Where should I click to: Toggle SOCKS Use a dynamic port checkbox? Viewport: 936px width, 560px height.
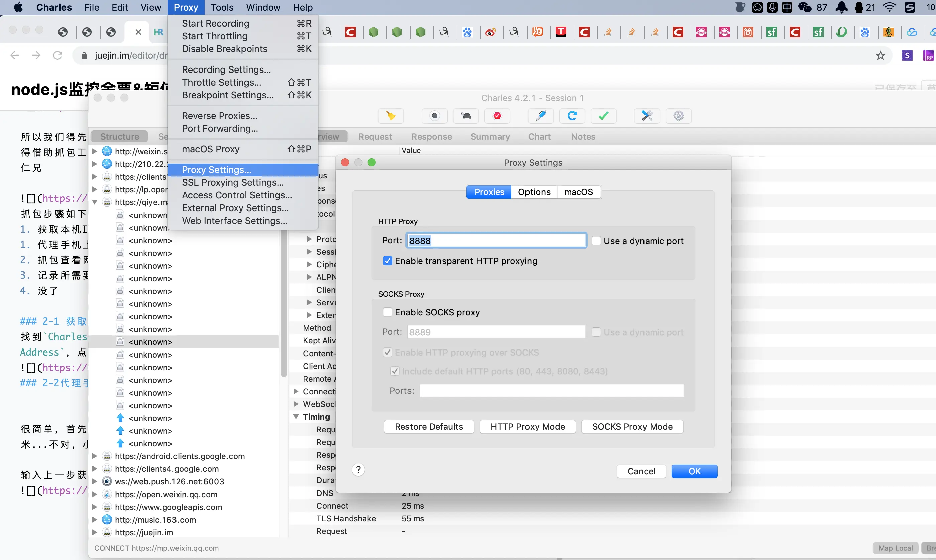coord(596,332)
